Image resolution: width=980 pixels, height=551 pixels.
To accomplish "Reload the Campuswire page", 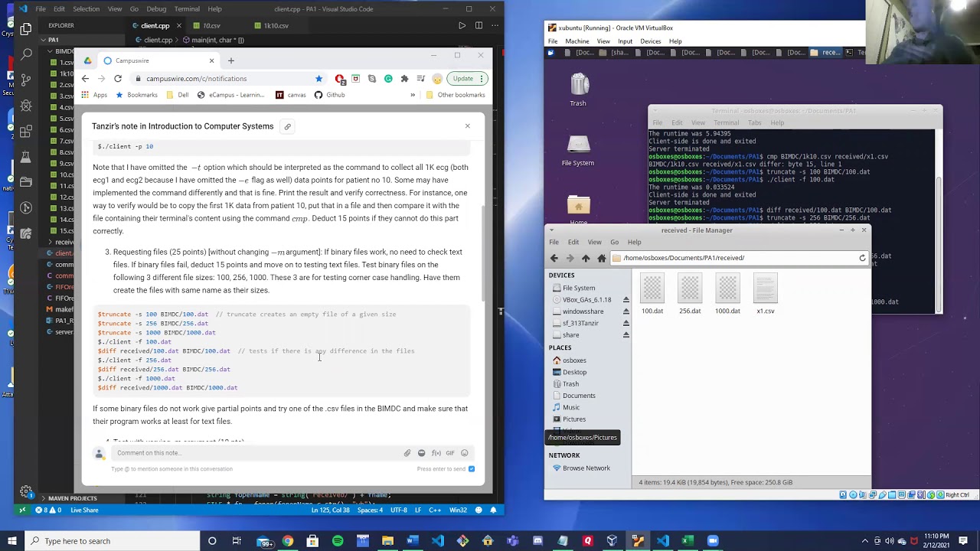I will (118, 79).
